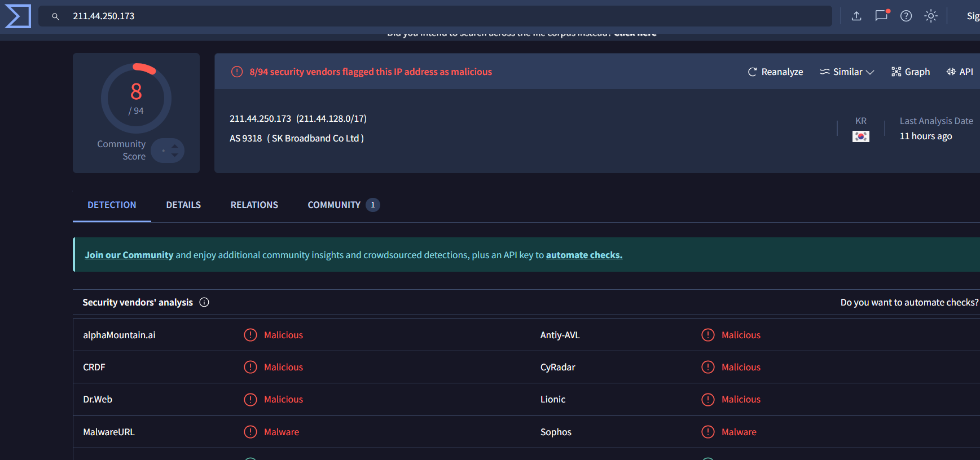This screenshot has height=460, width=980.
Task: Click the CRDF malicious warning icon
Action: coord(251,367)
